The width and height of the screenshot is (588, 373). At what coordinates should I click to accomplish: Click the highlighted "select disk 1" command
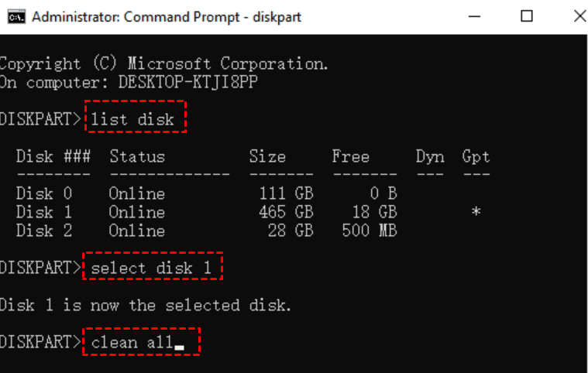(x=153, y=268)
